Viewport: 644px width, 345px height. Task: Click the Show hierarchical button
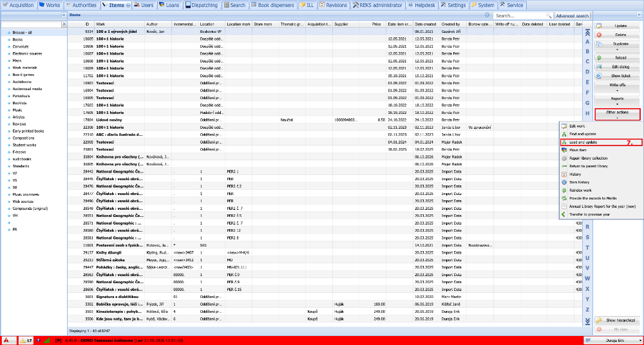(618, 320)
